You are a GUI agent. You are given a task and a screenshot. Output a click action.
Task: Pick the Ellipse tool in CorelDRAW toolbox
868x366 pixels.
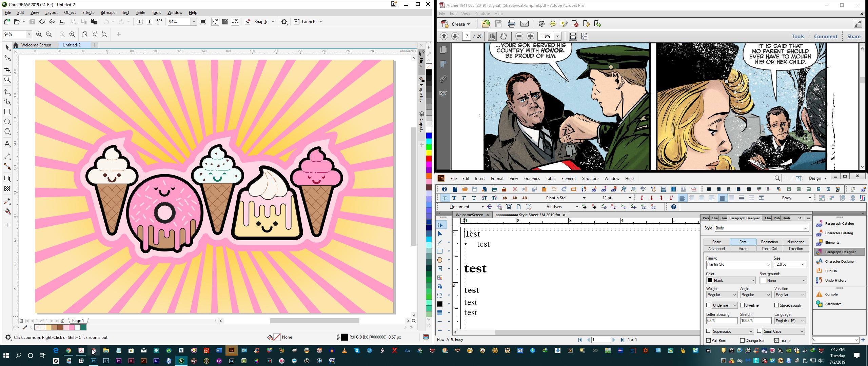tap(7, 122)
